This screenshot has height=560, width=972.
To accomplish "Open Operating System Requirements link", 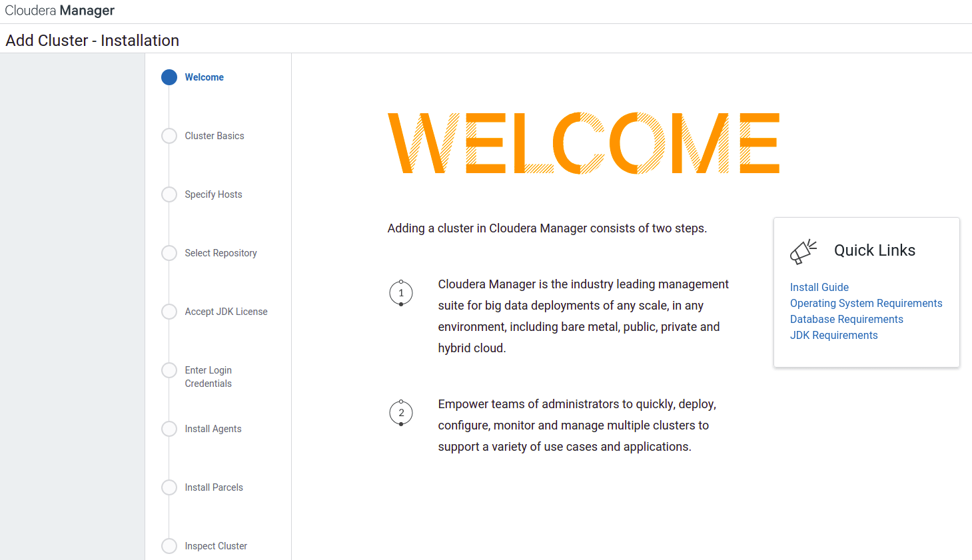I will tap(866, 303).
